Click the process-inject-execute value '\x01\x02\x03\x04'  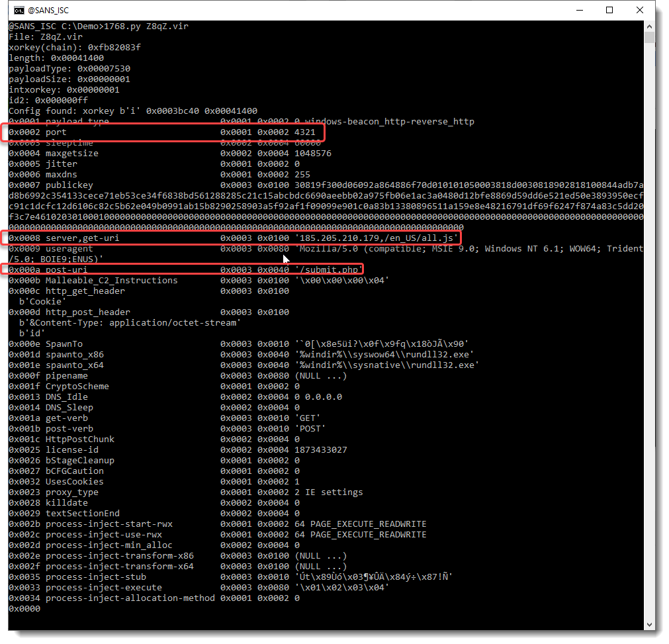tap(341, 588)
